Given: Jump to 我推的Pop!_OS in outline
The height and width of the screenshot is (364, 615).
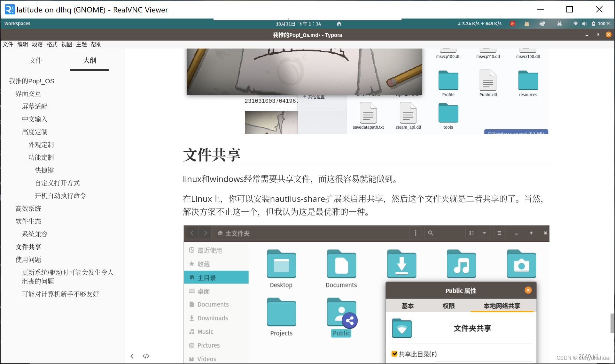Looking at the screenshot, I should click(x=32, y=81).
